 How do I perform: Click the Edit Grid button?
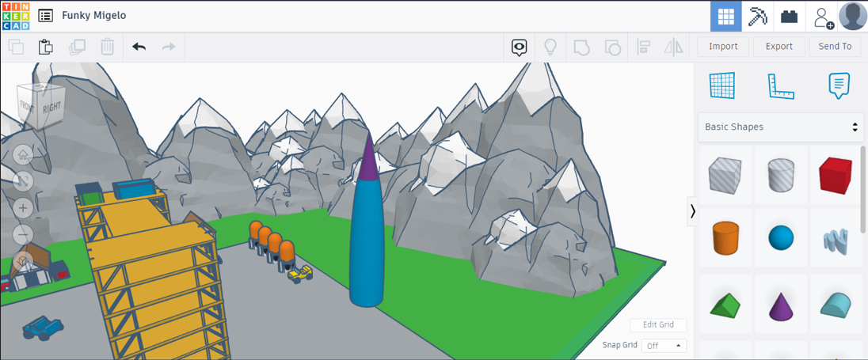(x=658, y=324)
